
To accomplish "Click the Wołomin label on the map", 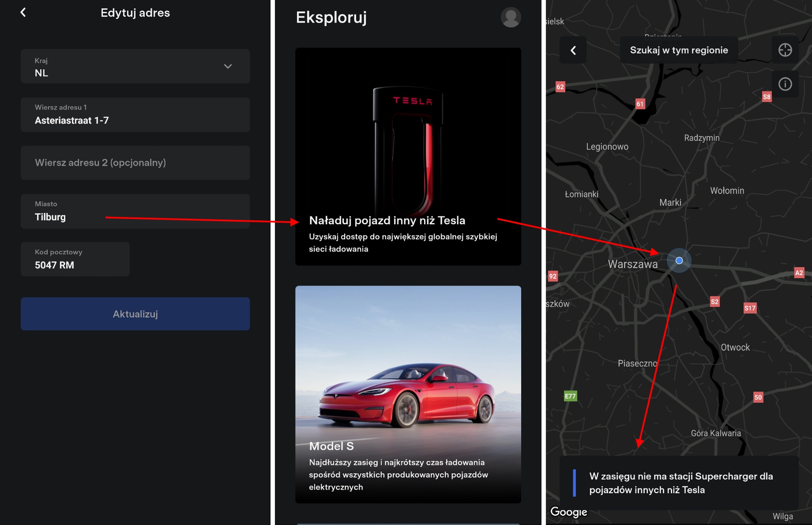I will click(x=727, y=191).
